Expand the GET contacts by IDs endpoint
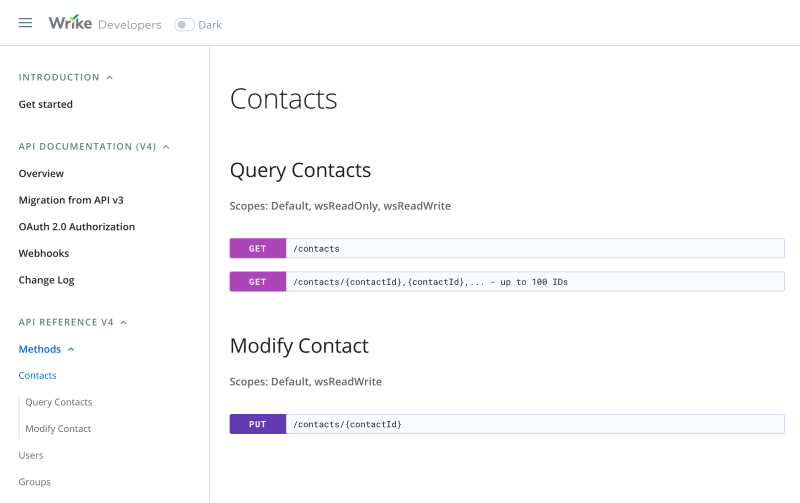Viewport: 800px width, 503px height. point(506,282)
